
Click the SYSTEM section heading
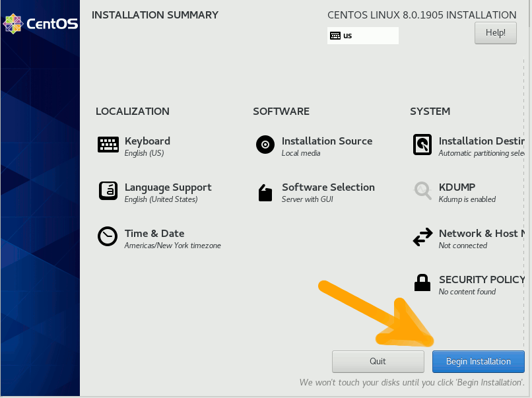coord(430,112)
